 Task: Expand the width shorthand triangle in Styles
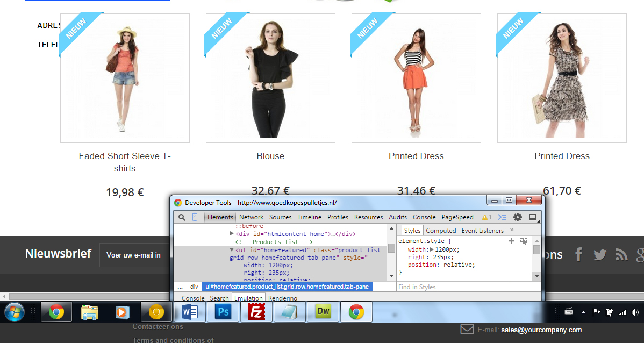432,249
